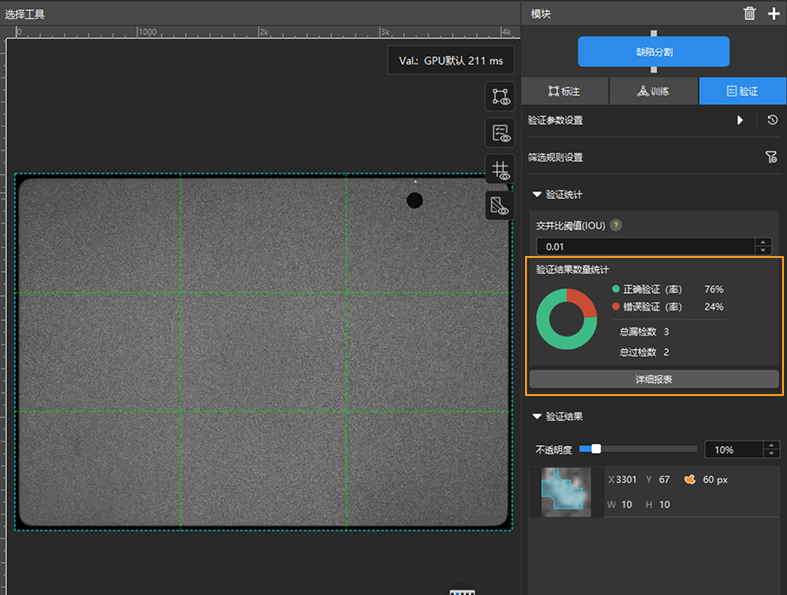Toggle mask region visibility icon
Screen dimensions: 787x595
click(x=500, y=205)
